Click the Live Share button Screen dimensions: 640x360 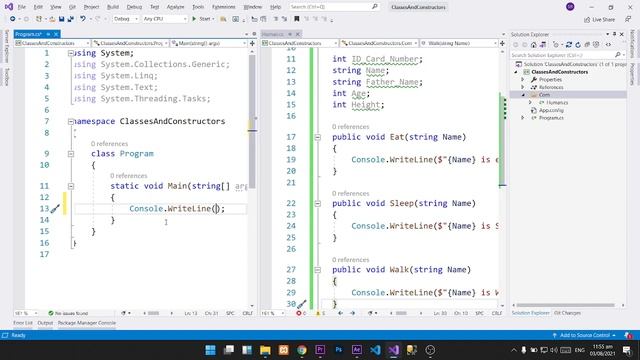[x=599, y=19]
